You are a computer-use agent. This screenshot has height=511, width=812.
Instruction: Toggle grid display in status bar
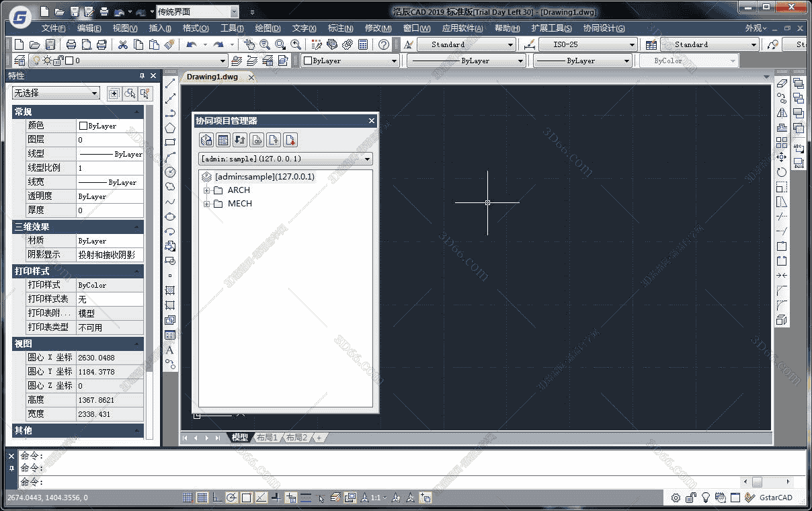tap(202, 498)
